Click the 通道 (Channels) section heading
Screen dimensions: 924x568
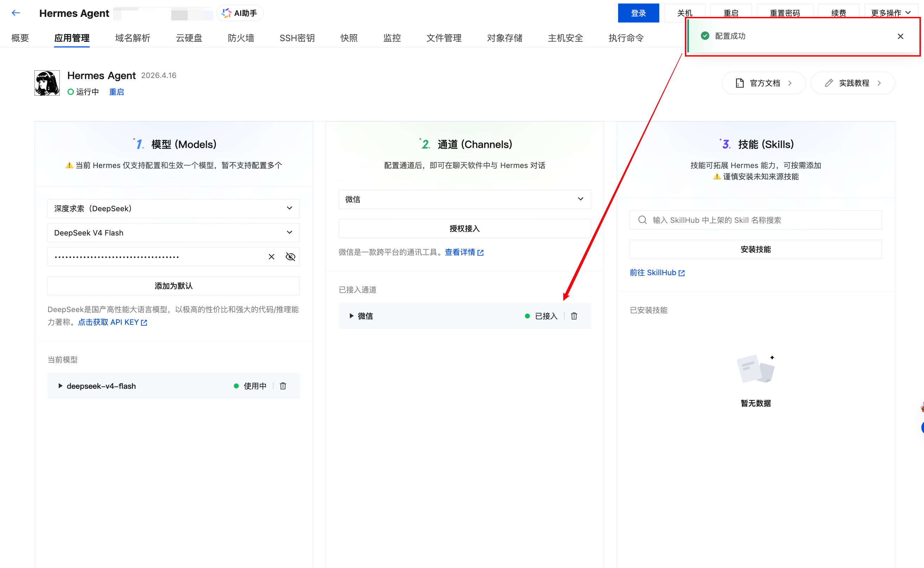point(475,144)
